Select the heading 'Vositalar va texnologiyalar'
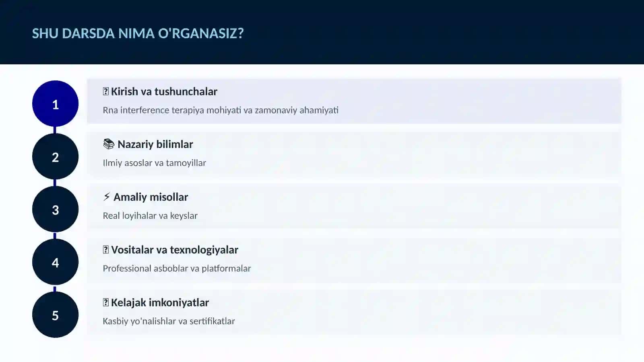644x362 pixels. coord(175,249)
